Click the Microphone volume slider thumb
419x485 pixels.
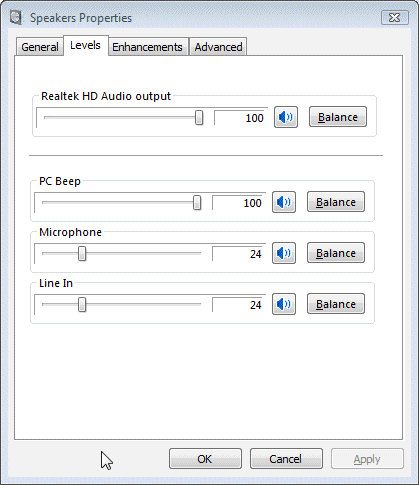coord(82,254)
